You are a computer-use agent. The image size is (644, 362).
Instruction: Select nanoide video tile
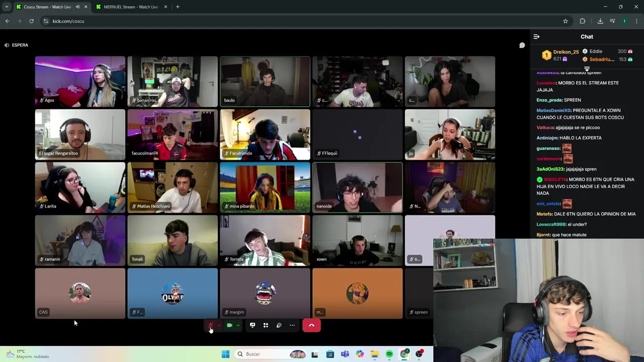(x=358, y=187)
